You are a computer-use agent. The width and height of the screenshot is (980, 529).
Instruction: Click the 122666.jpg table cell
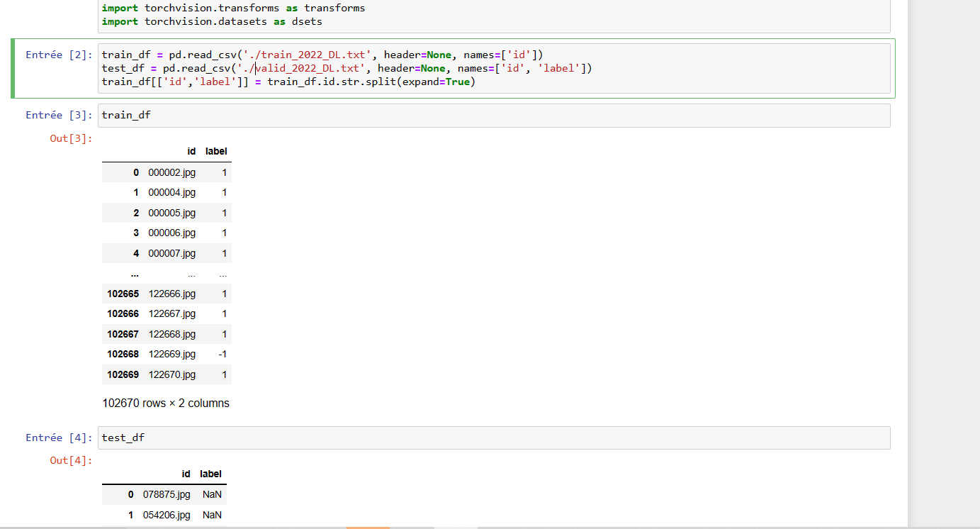[171, 294]
